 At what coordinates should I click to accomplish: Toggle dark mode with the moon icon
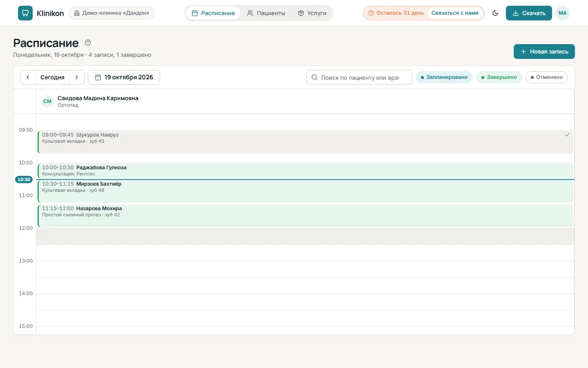495,13
